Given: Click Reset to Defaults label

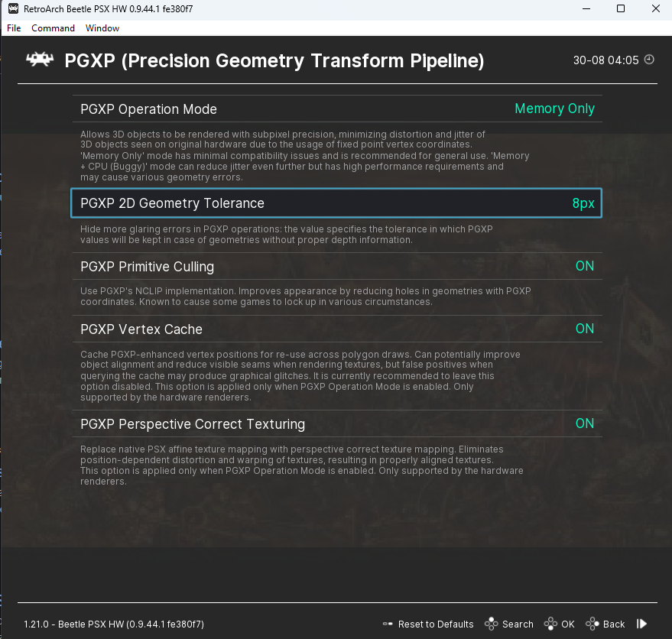Looking at the screenshot, I should click(436, 624).
